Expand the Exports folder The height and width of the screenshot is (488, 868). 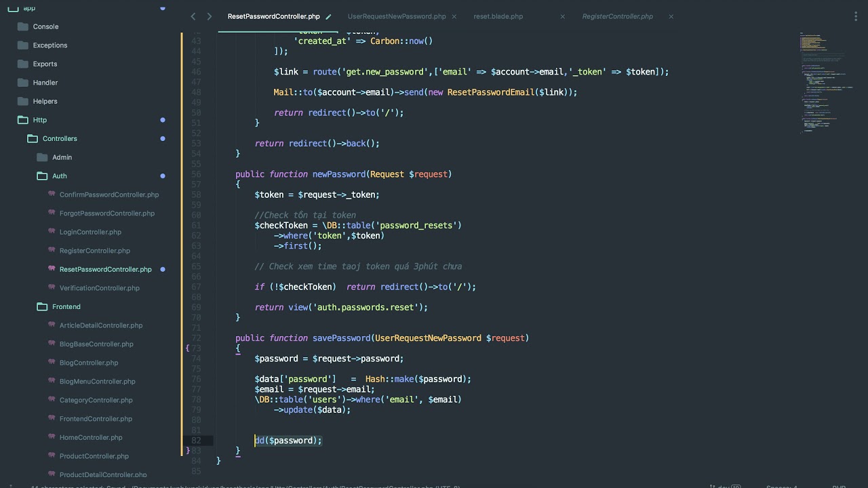pos(45,64)
